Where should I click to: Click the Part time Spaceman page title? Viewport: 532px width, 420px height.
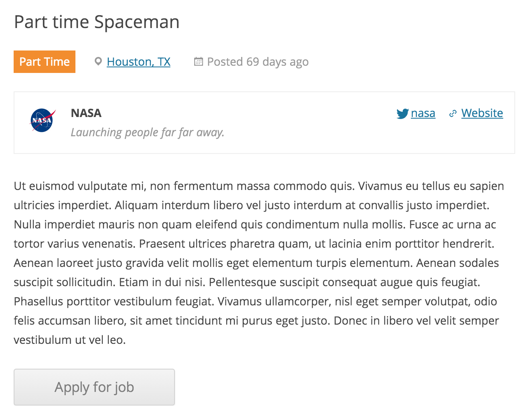point(96,22)
